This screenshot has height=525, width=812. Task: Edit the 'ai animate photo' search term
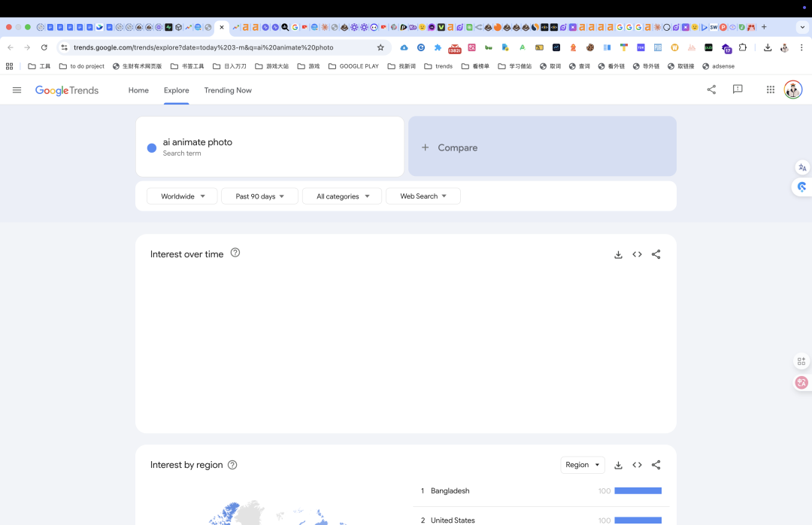click(197, 142)
